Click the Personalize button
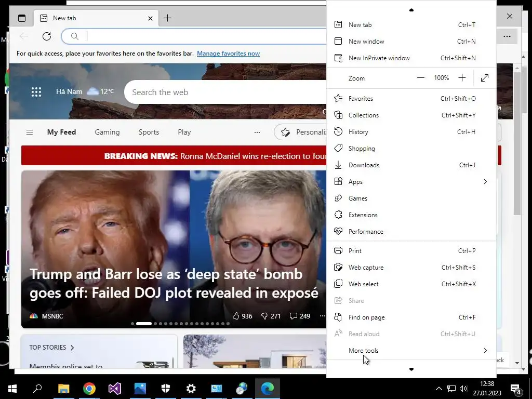Screen dimensions: 532x399 pos(301,132)
